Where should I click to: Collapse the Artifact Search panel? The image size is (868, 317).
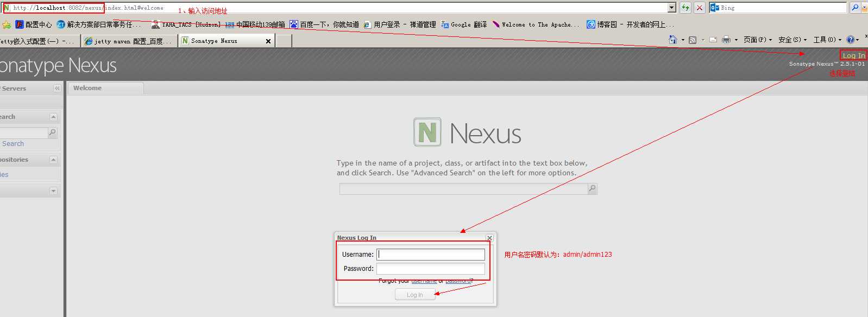pyautogui.click(x=53, y=117)
